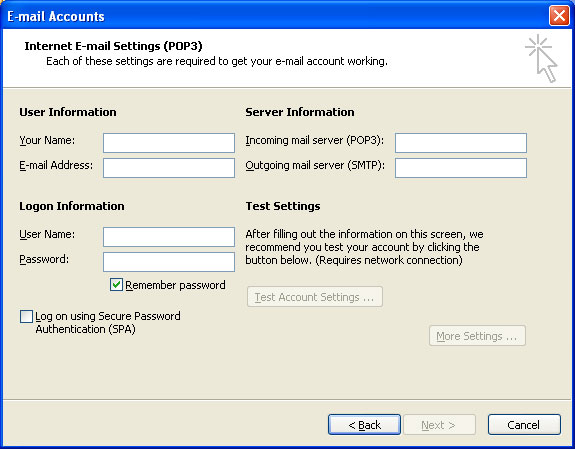Click the Test Account Settings button

pos(315,297)
